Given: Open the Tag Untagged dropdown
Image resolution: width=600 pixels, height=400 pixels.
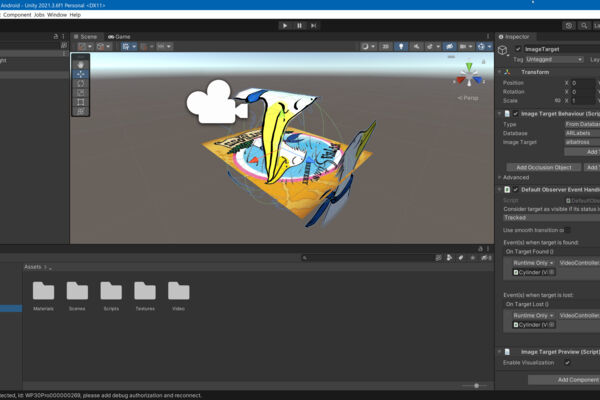Looking at the screenshot, I should coord(554,59).
